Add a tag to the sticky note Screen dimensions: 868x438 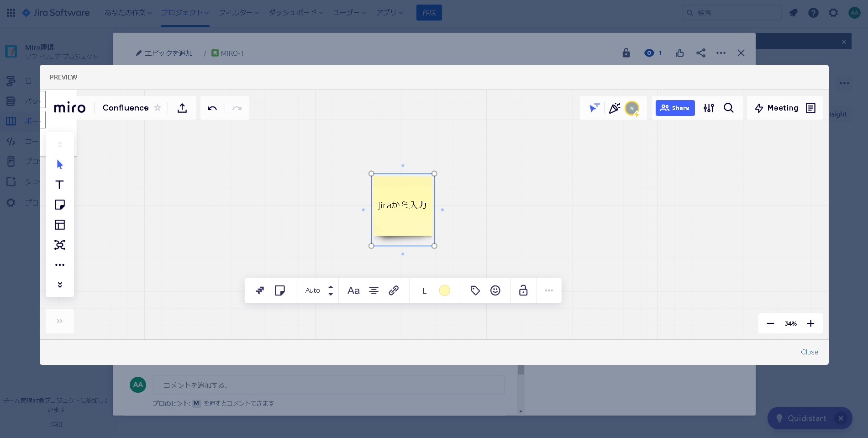(x=475, y=290)
